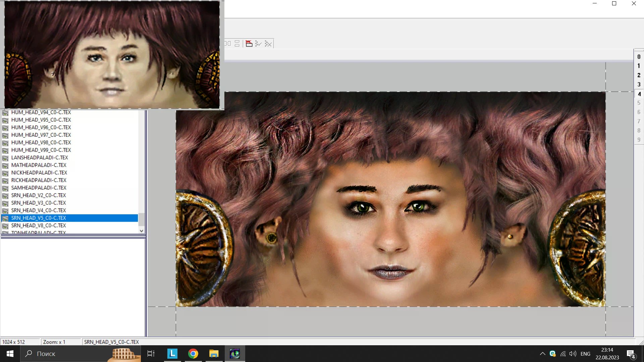The width and height of the screenshot is (644, 362).
Task: Open Chrome from the taskbar
Action: pos(193,354)
